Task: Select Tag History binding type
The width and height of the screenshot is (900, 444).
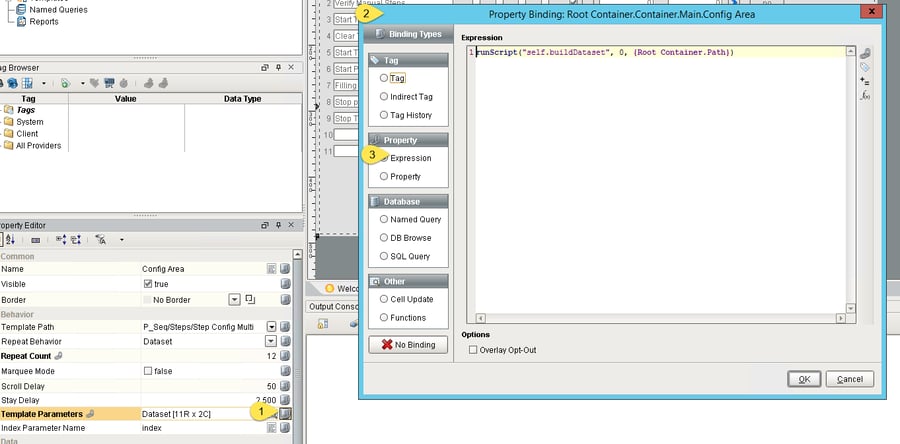Action: coord(383,115)
